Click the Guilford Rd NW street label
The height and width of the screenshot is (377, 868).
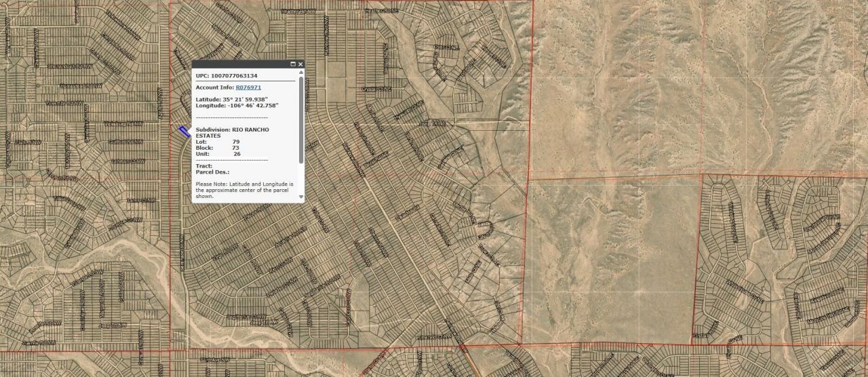(x=125, y=142)
